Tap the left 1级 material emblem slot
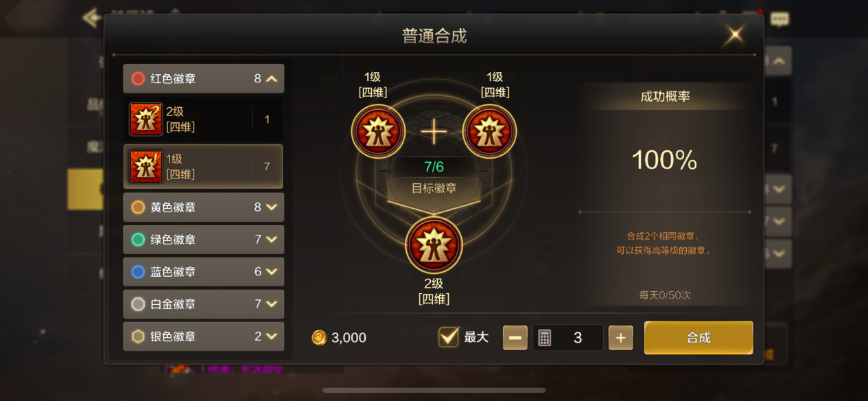Viewport: 868px width, 401px height. tap(378, 131)
